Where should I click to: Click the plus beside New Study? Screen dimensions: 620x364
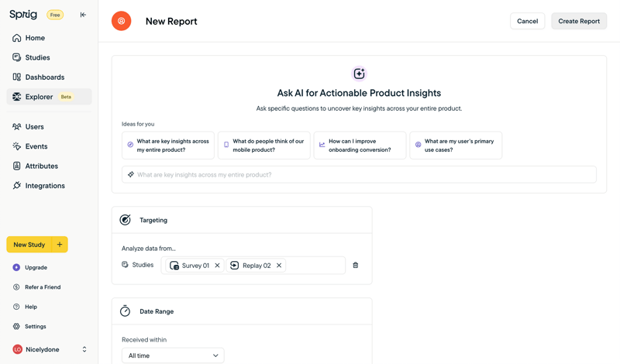pos(60,245)
